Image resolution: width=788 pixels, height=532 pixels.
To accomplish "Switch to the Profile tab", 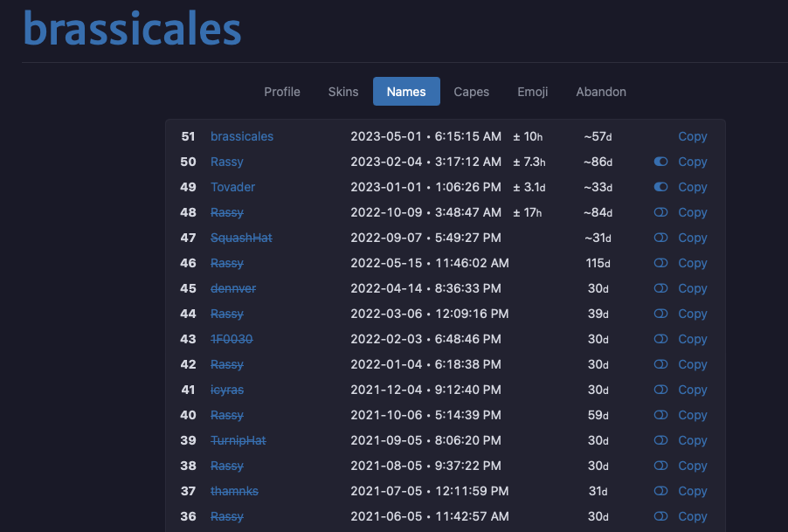I will 282,92.
